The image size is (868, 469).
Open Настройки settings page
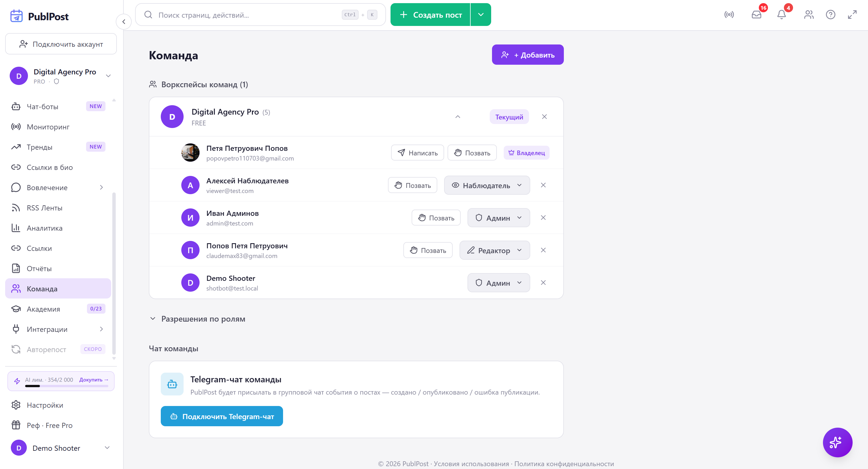[x=61, y=405]
